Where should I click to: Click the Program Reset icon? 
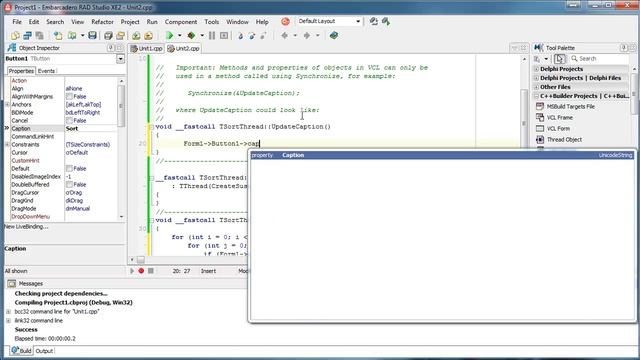point(224,36)
